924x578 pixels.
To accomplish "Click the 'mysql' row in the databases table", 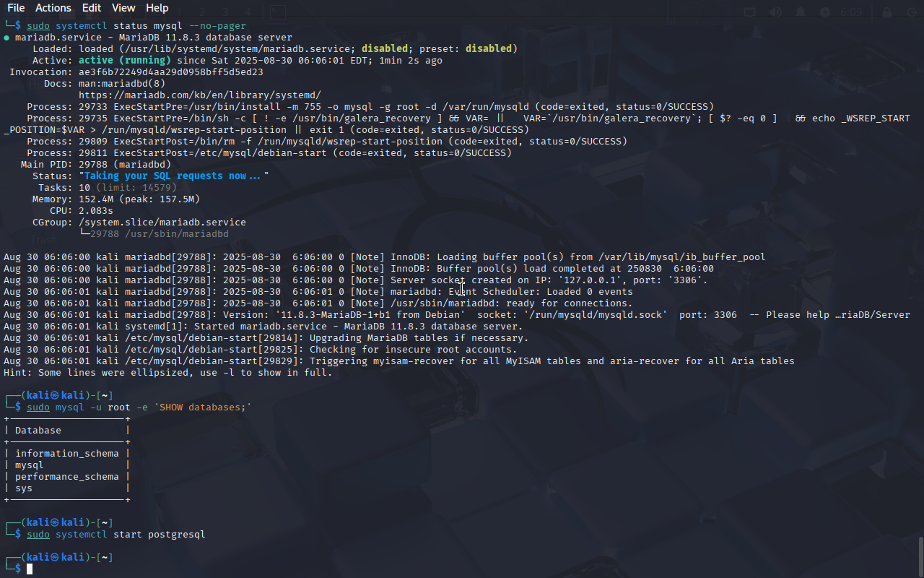I will pos(30,465).
